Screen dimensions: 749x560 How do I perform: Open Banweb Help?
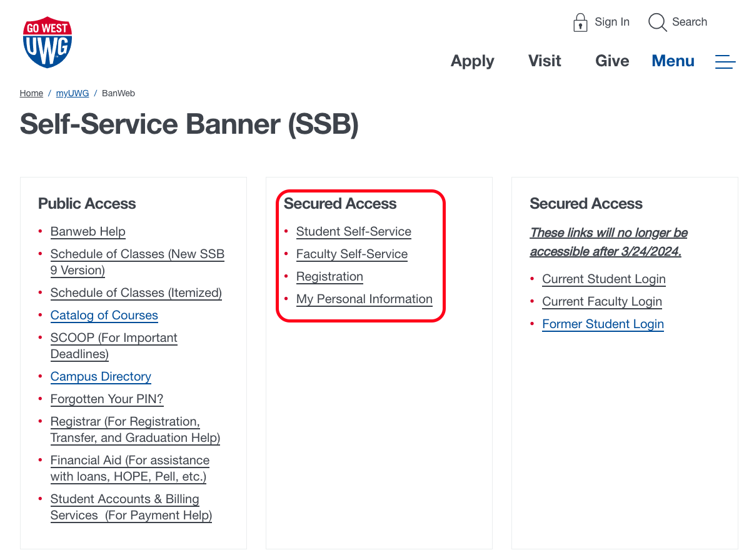pyautogui.click(x=88, y=231)
